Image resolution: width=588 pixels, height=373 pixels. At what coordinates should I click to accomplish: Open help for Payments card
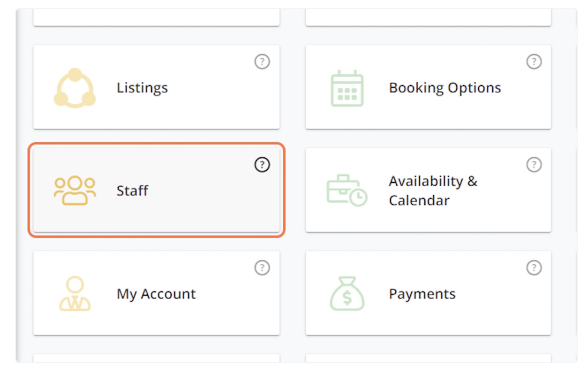click(534, 268)
